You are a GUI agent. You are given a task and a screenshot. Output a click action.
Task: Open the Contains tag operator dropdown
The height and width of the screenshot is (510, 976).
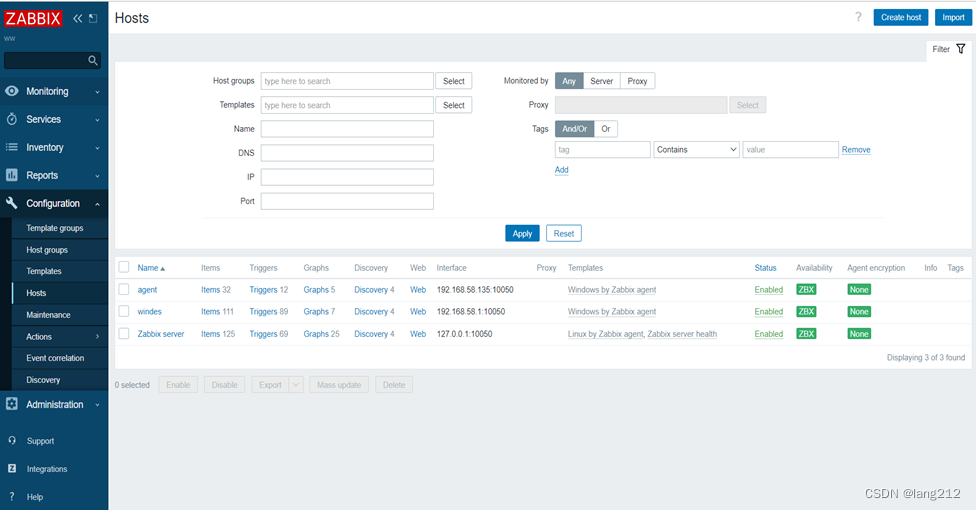click(x=697, y=149)
